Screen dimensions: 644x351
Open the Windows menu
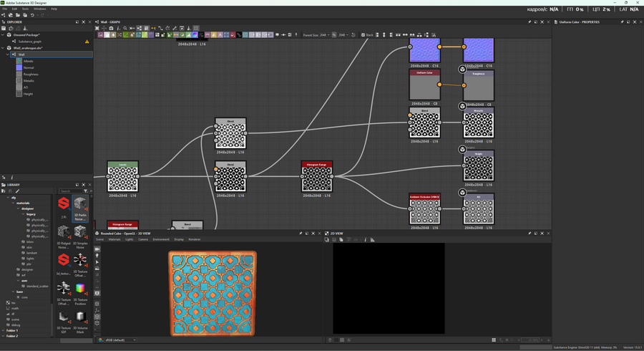coord(39,9)
